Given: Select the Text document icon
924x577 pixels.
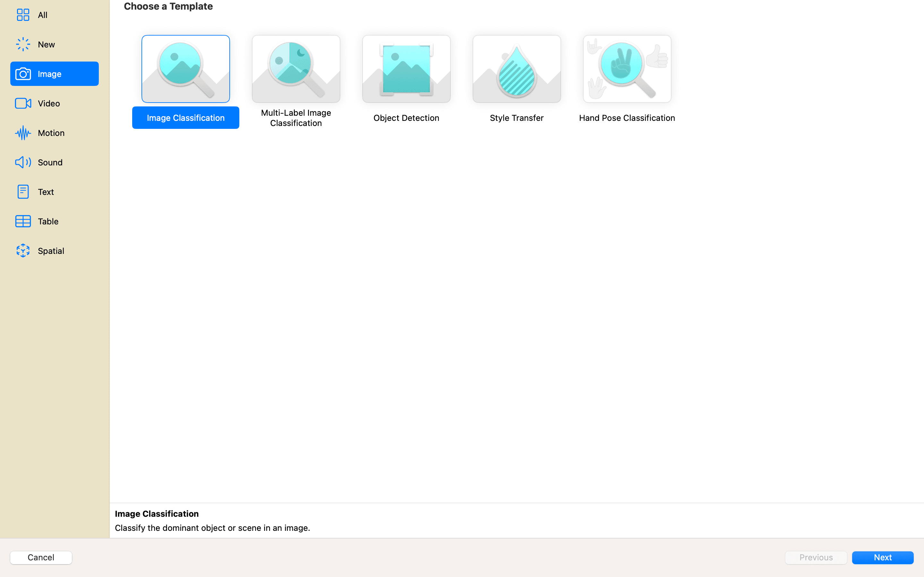Looking at the screenshot, I should pos(23,192).
